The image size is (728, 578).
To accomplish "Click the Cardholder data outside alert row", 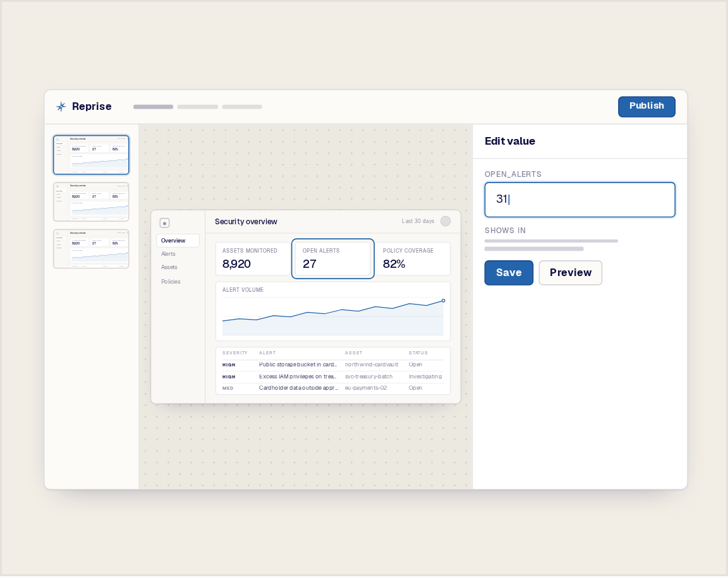I will click(x=333, y=388).
